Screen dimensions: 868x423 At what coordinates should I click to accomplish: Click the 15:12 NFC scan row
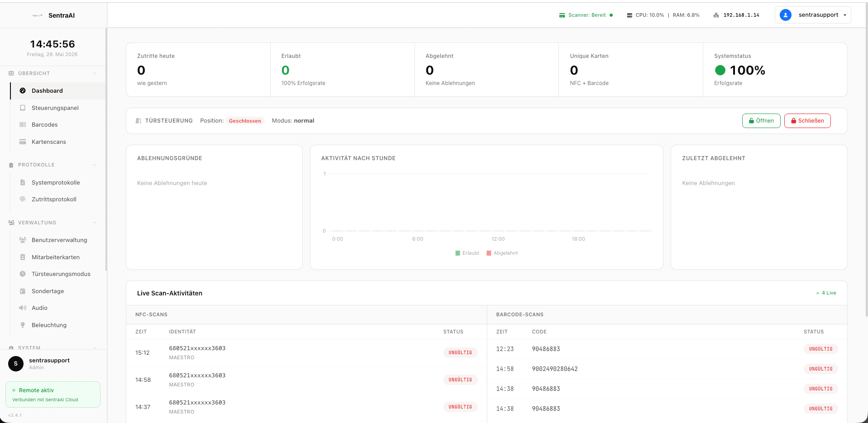(x=306, y=352)
